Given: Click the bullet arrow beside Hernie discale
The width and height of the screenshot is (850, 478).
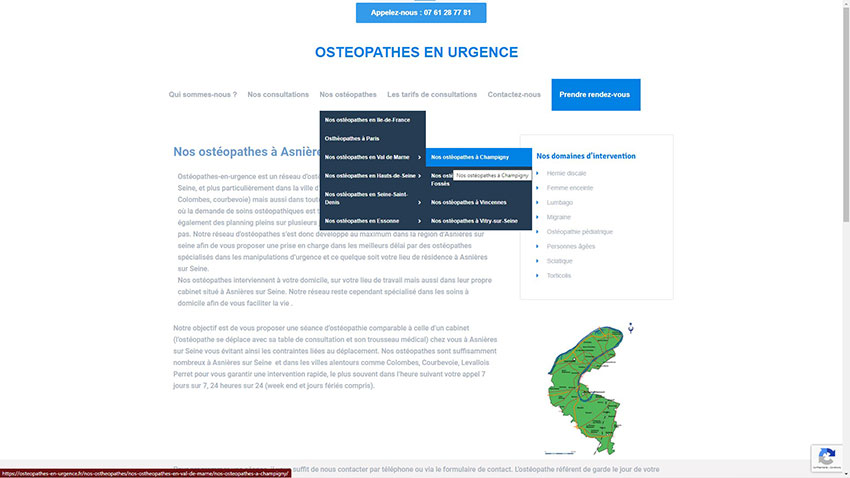Looking at the screenshot, I should 537,173.
